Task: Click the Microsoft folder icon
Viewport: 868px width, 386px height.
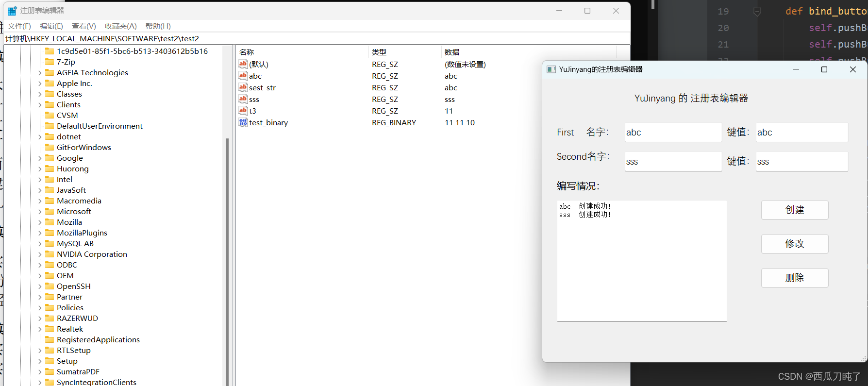Action: 50,211
